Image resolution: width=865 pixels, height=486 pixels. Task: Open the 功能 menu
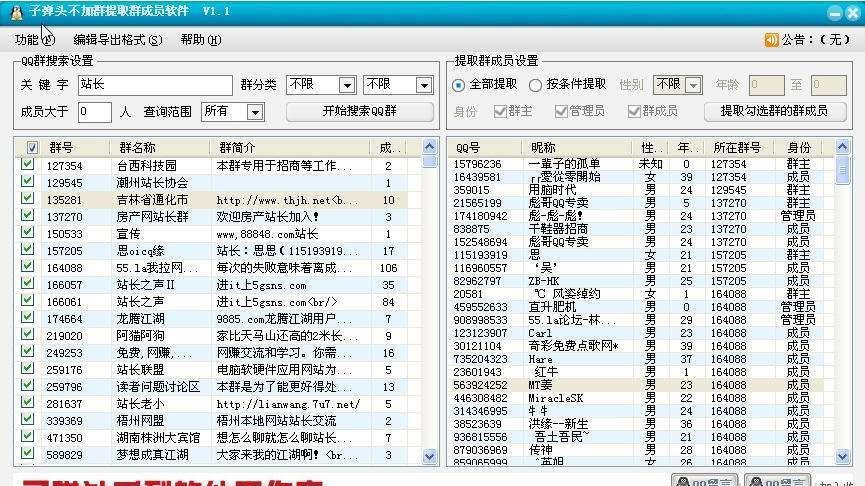[x=35, y=40]
